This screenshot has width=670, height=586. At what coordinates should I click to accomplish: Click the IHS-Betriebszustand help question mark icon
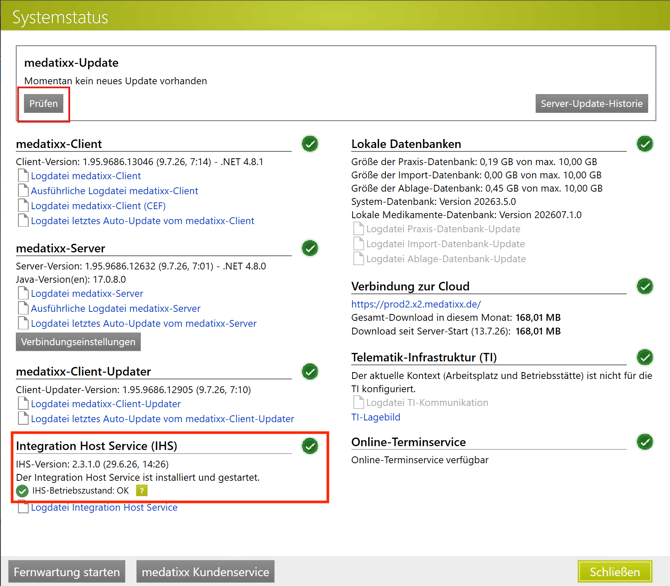point(141,491)
